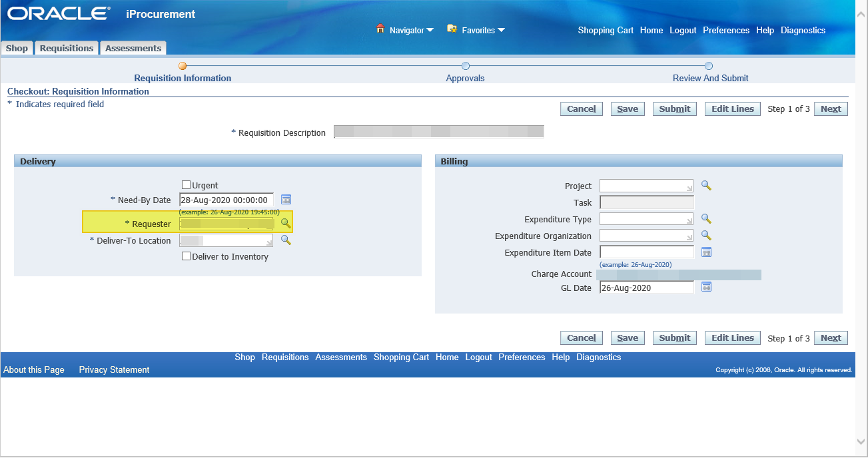Click the bottom Next button

[x=831, y=338]
